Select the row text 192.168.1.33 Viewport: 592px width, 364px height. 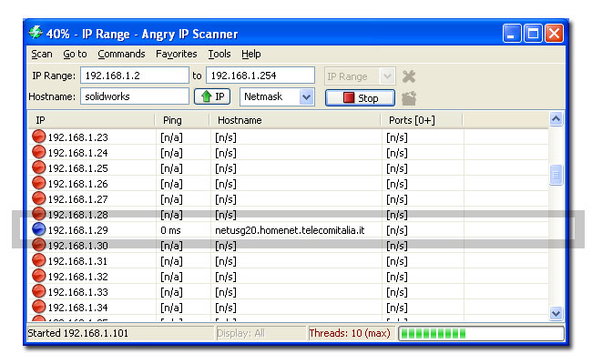coord(77,292)
